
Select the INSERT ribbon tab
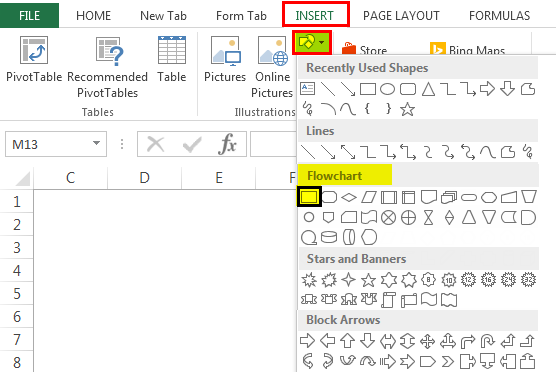click(315, 15)
